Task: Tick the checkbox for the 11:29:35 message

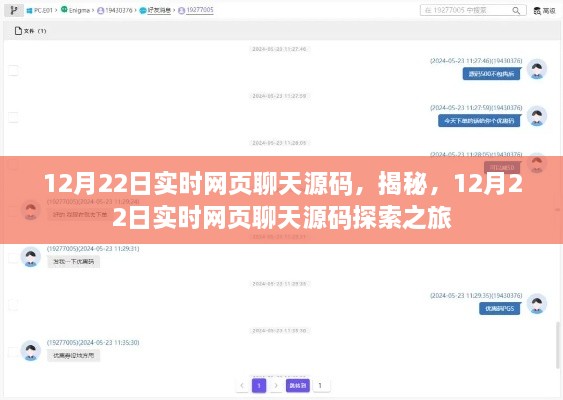Action: [x=13, y=305]
